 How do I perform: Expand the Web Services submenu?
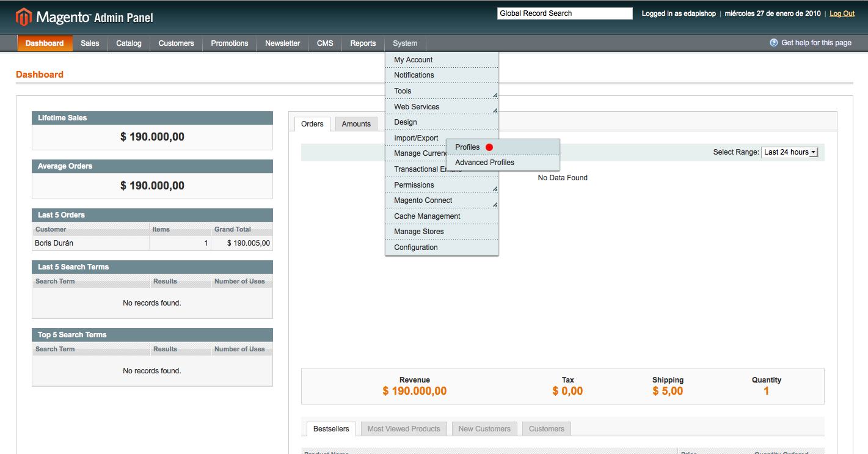(x=442, y=107)
